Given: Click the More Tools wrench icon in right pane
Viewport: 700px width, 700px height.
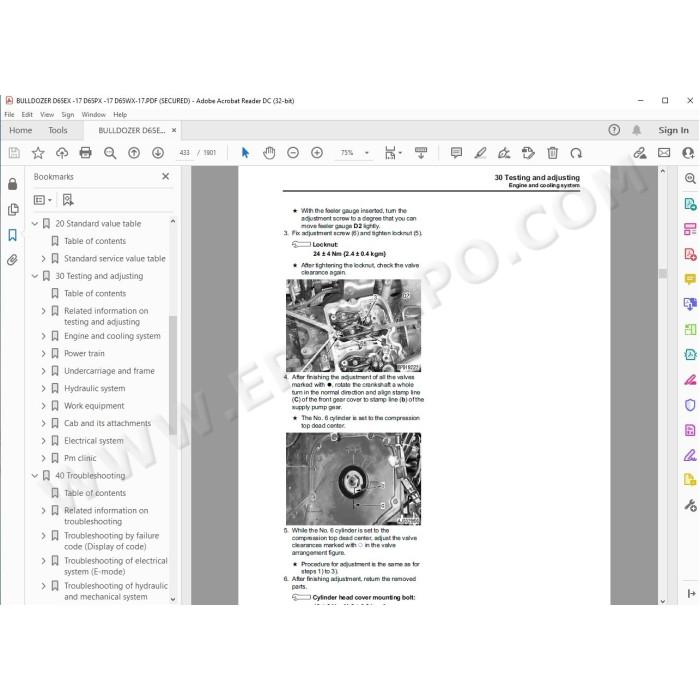Looking at the screenshot, I should coord(690,505).
